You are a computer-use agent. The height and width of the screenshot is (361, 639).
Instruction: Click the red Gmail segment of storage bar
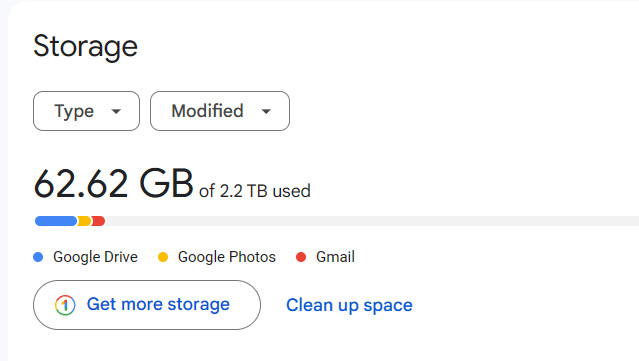pyautogui.click(x=98, y=221)
